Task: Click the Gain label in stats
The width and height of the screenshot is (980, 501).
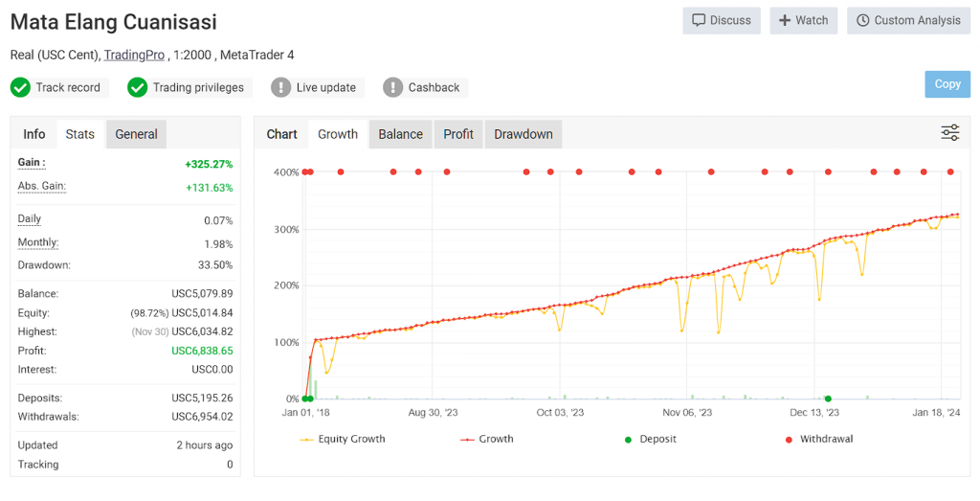Action: point(32,163)
